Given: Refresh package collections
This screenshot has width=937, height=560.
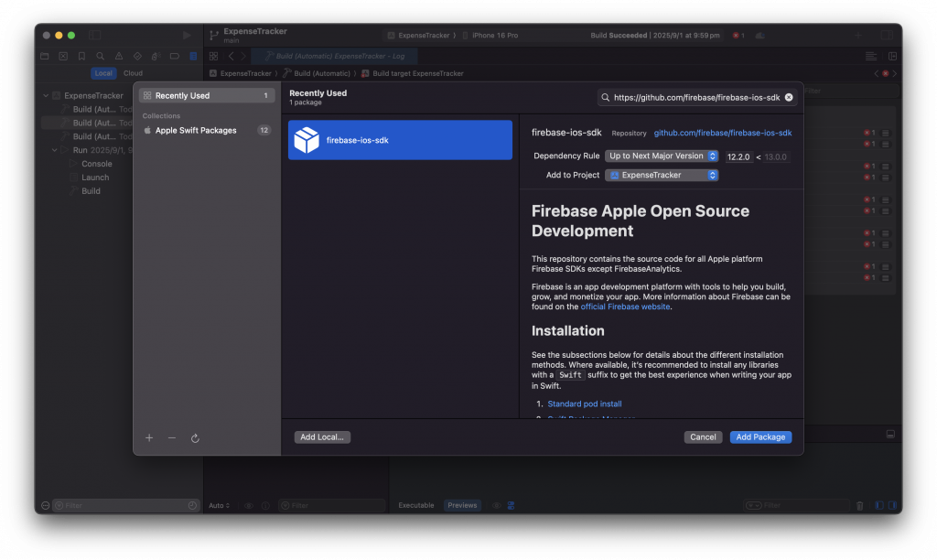Looking at the screenshot, I should [x=195, y=438].
